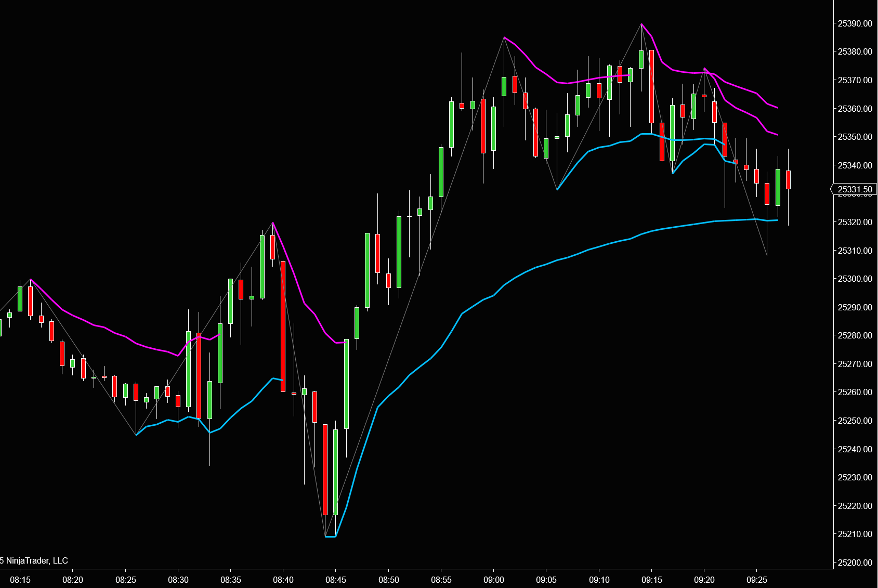Select the 25200.00 price scale value
The image size is (878, 588).
(x=855, y=563)
